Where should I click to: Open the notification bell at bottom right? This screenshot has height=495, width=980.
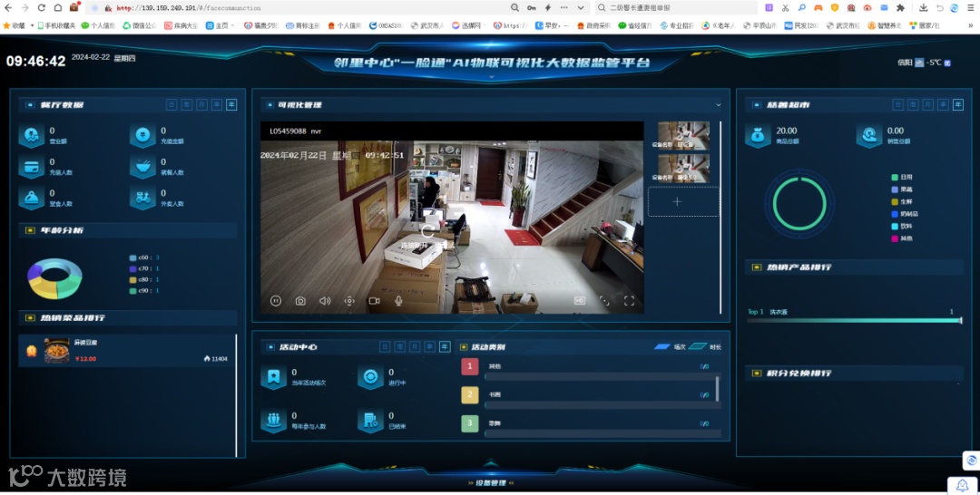(x=963, y=485)
